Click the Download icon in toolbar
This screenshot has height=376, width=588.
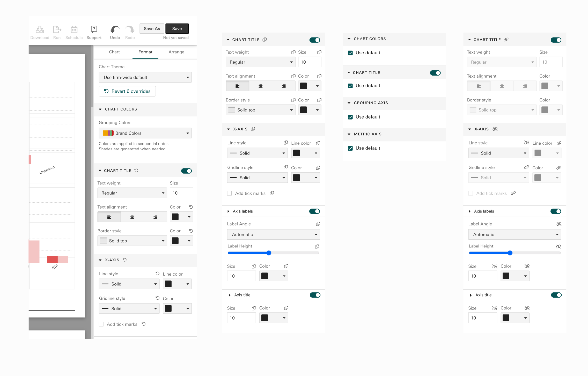(x=40, y=30)
